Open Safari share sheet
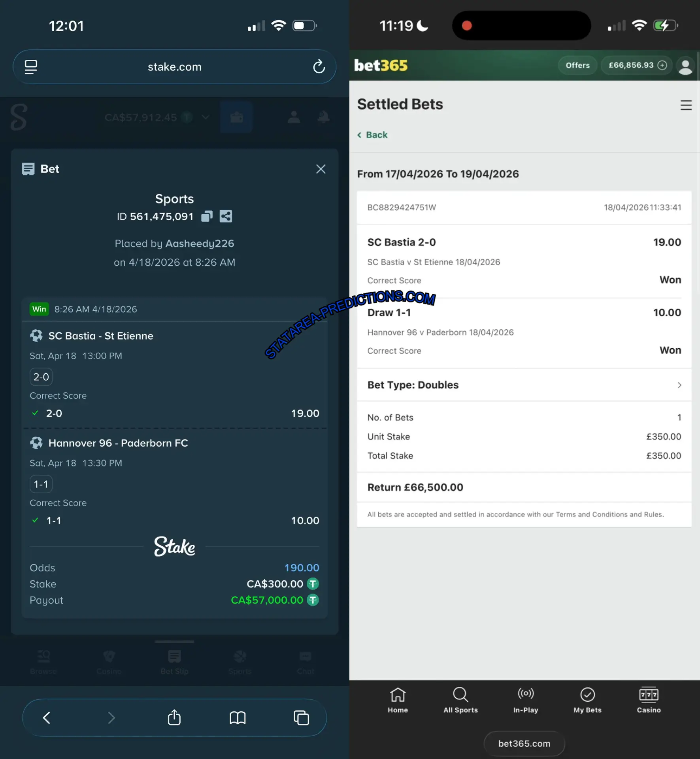 point(174,717)
